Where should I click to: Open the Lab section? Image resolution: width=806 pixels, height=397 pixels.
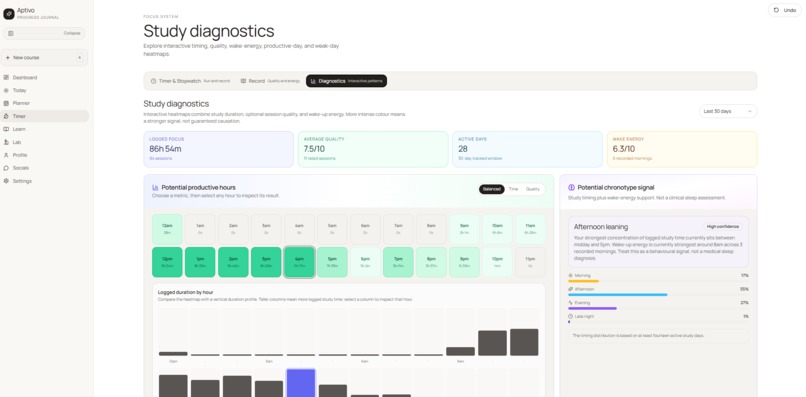44,142
